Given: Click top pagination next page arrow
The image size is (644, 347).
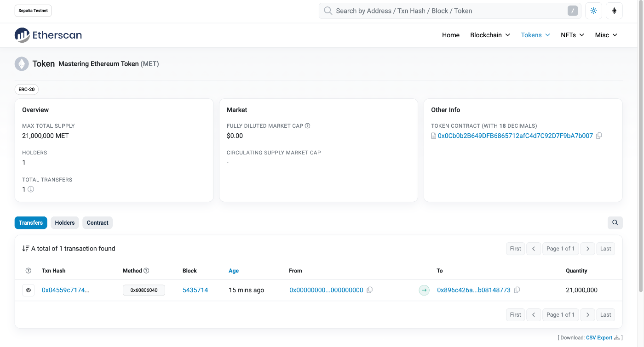Looking at the screenshot, I should [x=588, y=249].
